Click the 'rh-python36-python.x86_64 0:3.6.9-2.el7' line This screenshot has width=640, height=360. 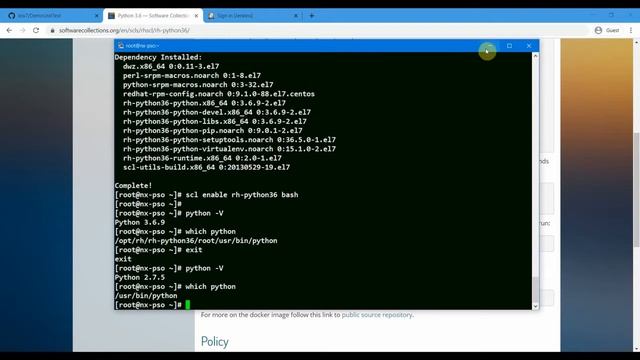(x=204, y=103)
